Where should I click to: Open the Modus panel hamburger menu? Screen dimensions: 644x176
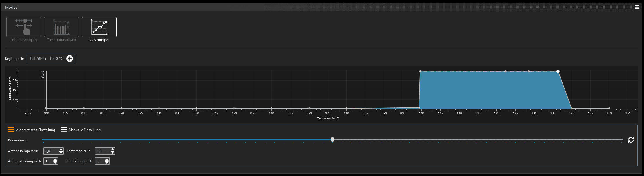coord(637,7)
